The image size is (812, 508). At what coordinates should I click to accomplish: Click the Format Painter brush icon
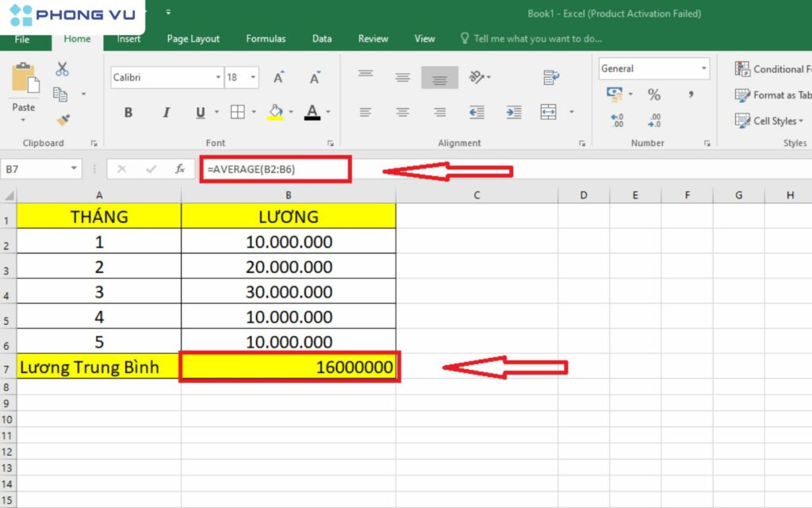(63, 120)
